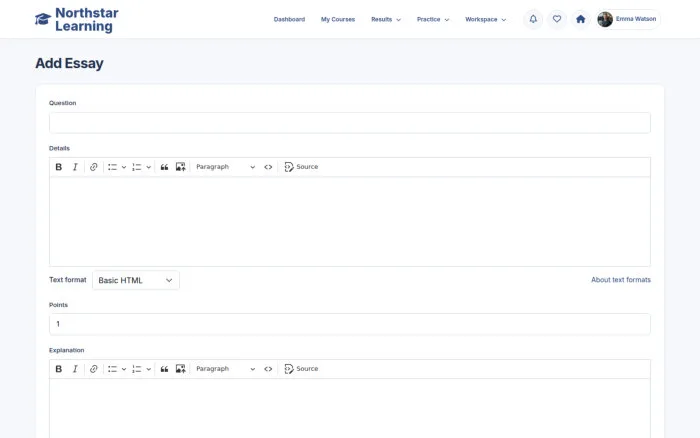
Task: Click the Question input field
Action: coord(350,123)
